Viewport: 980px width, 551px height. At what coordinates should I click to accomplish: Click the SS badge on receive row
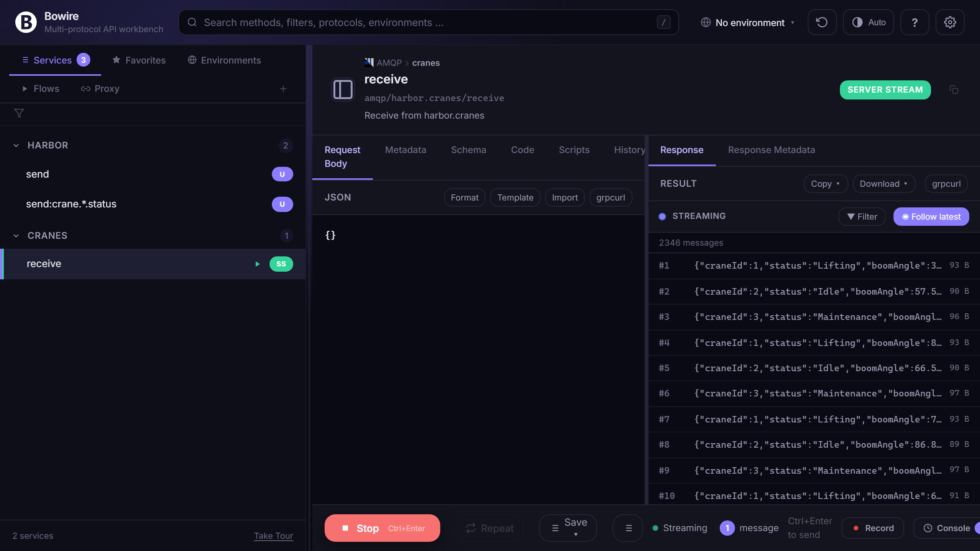point(281,264)
